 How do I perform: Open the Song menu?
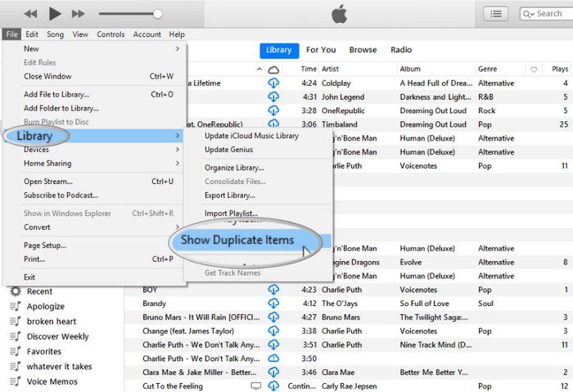click(x=55, y=34)
